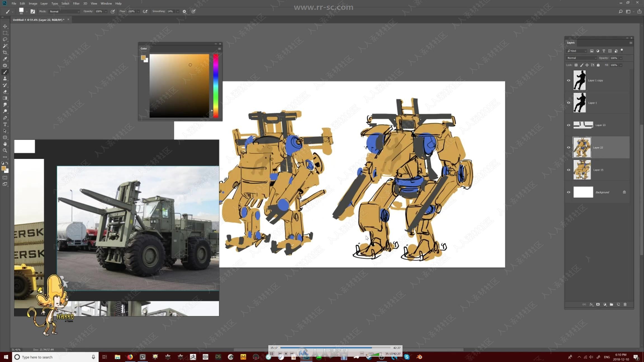Select the Dodge tool
This screenshot has height=362, width=644.
tap(5, 111)
